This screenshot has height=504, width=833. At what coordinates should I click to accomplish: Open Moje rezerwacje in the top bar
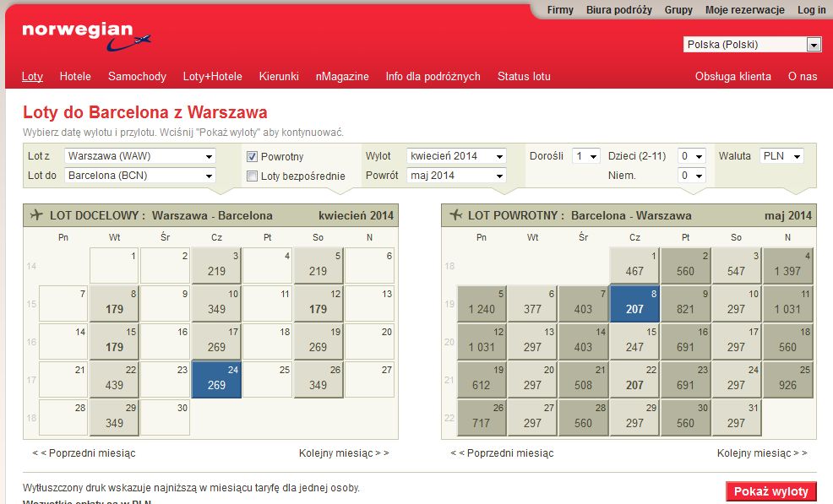tap(745, 10)
